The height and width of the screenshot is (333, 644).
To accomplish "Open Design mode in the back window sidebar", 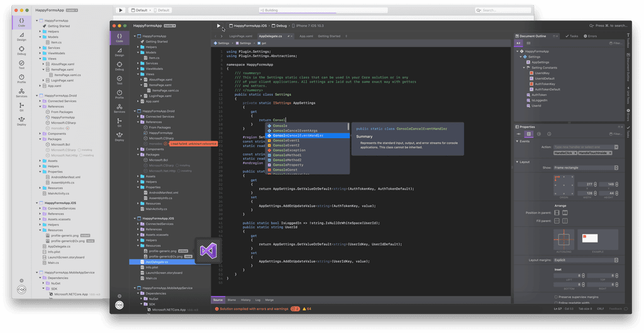I will pyautogui.click(x=21, y=36).
